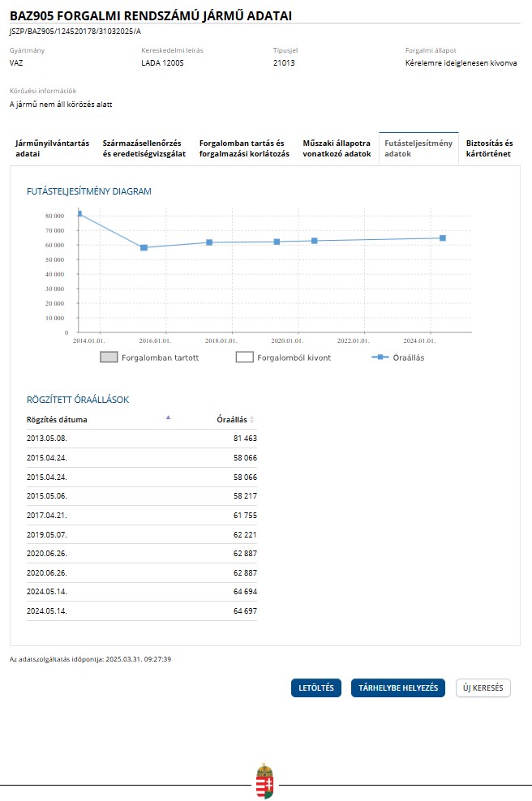Screen dimensions: 532x801
Task: Click the lowest chart point near 2016
Action: click(144, 247)
